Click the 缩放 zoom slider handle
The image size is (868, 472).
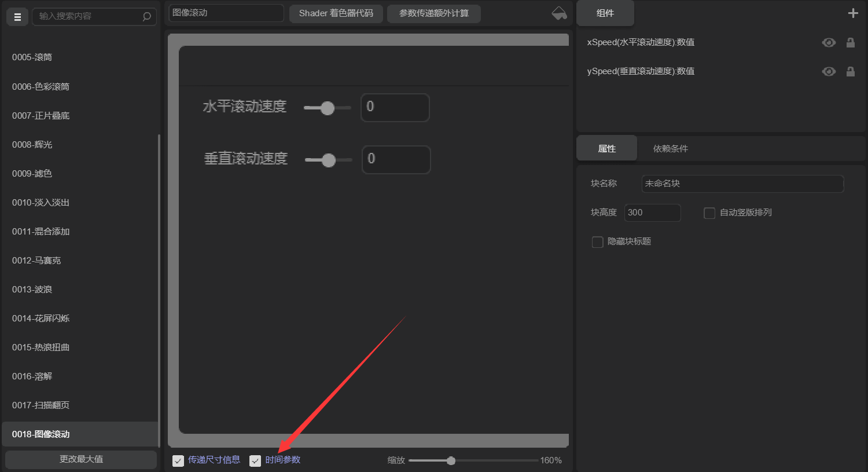click(451, 461)
